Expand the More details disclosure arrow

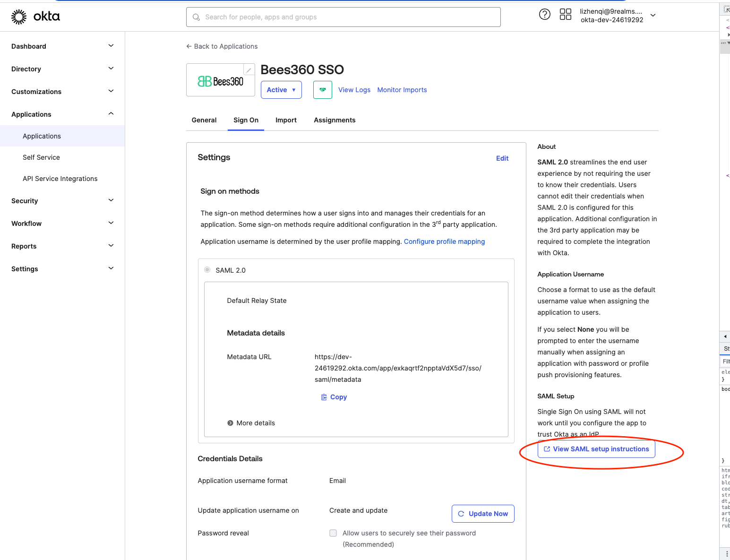point(230,423)
